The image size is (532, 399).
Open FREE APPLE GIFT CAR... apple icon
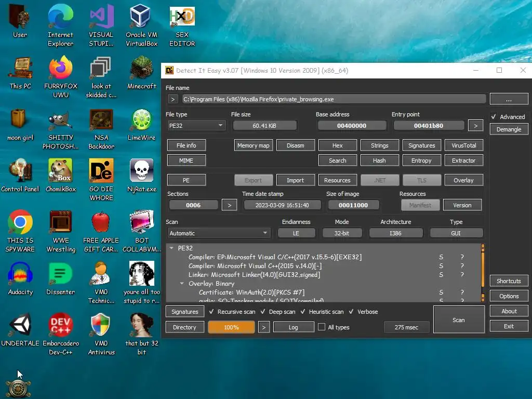pos(101,231)
